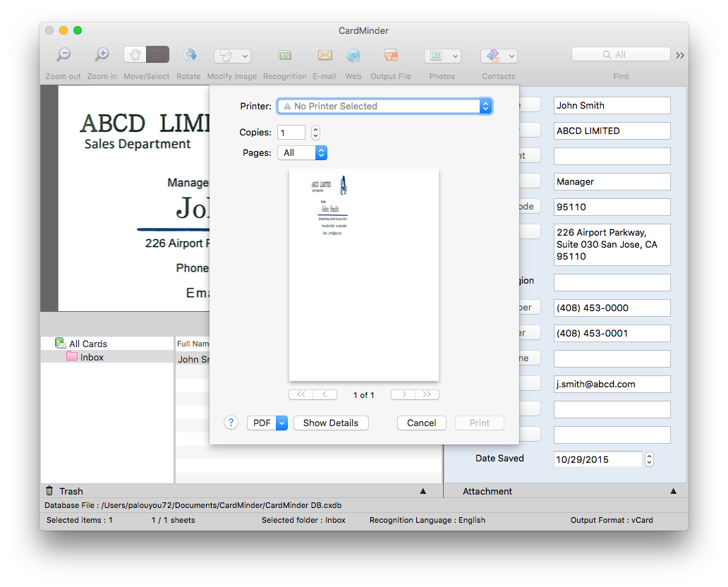Click "1 / 1 sheets" status text
This screenshot has width=728, height=587.
tap(173, 520)
